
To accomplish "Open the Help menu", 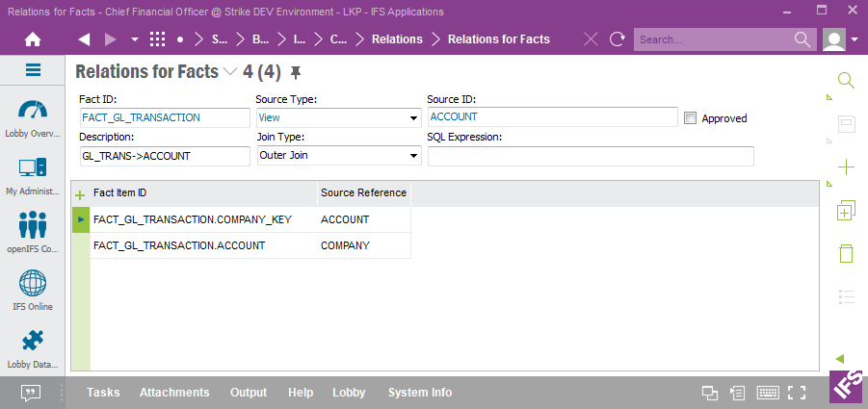I will tap(301, 393).
